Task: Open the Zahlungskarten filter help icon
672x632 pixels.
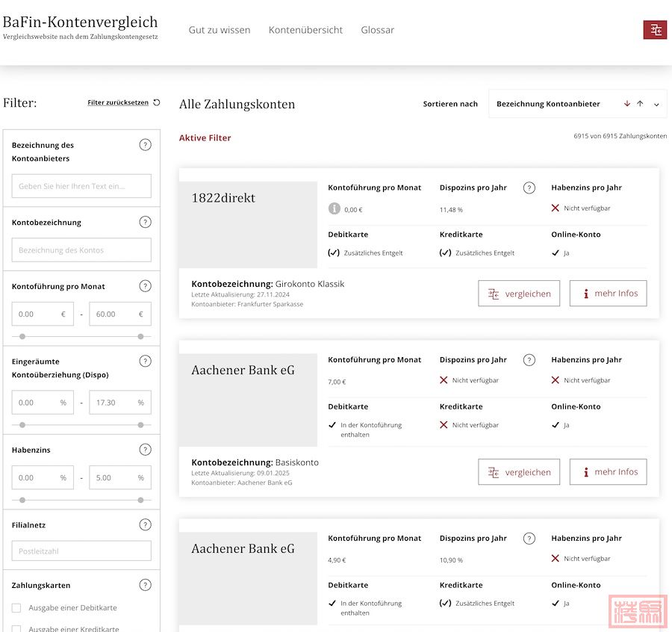Action: [x=146, y=585]
